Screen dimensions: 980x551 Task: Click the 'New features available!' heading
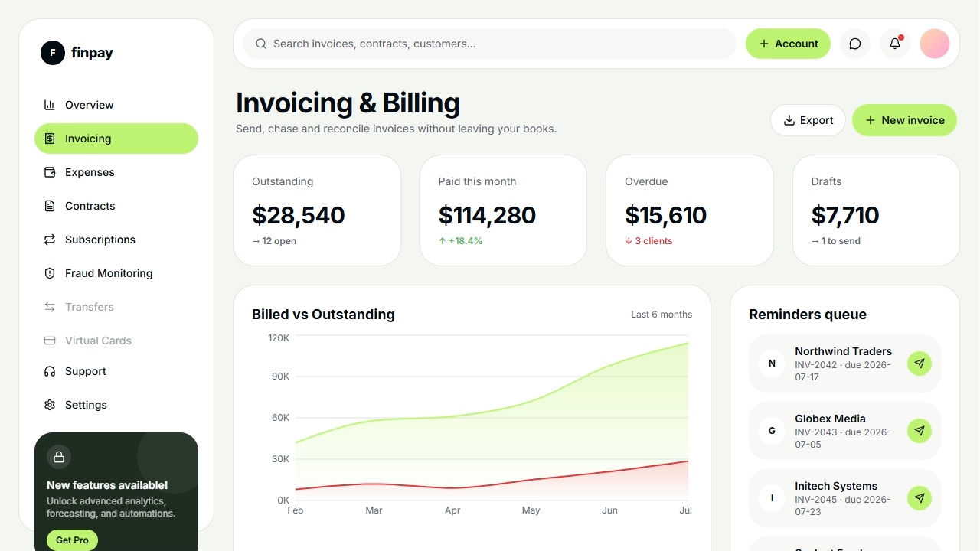point(107,485)
